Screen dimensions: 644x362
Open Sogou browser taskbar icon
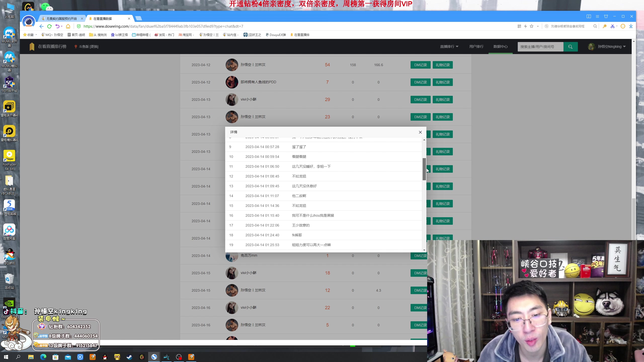[154, 357]
